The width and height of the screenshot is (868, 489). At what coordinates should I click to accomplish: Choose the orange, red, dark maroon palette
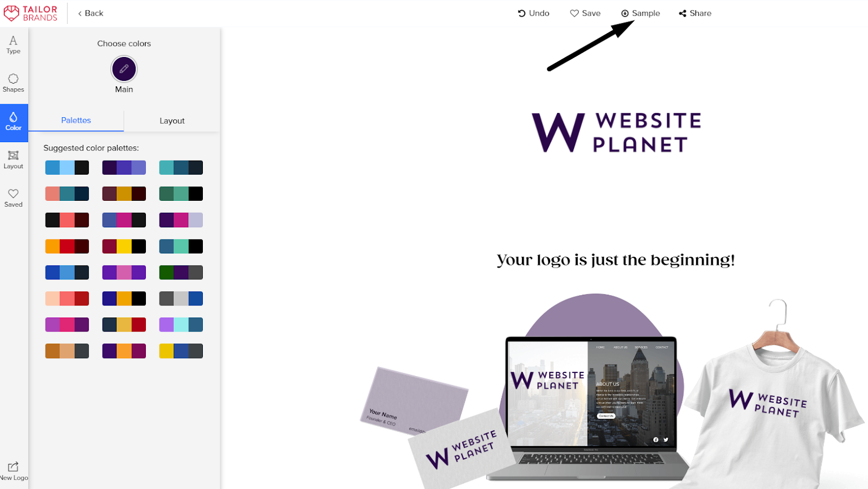pos(67,246)
